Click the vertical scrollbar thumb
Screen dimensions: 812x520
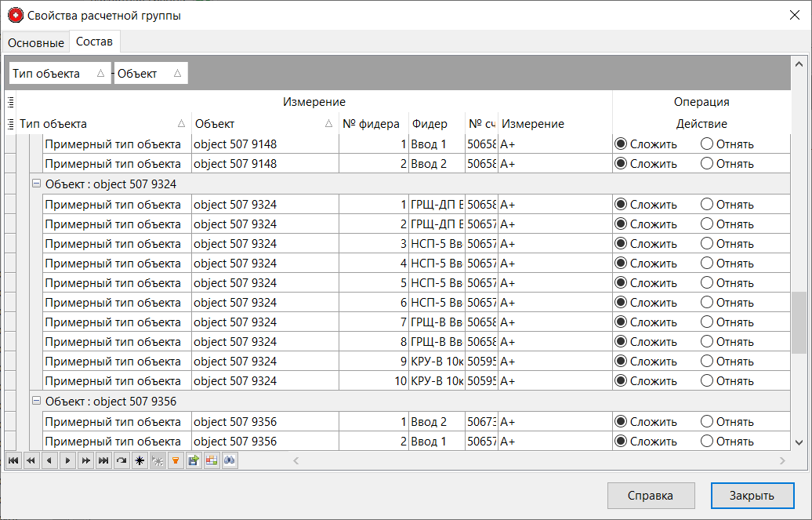coord(799,322)
